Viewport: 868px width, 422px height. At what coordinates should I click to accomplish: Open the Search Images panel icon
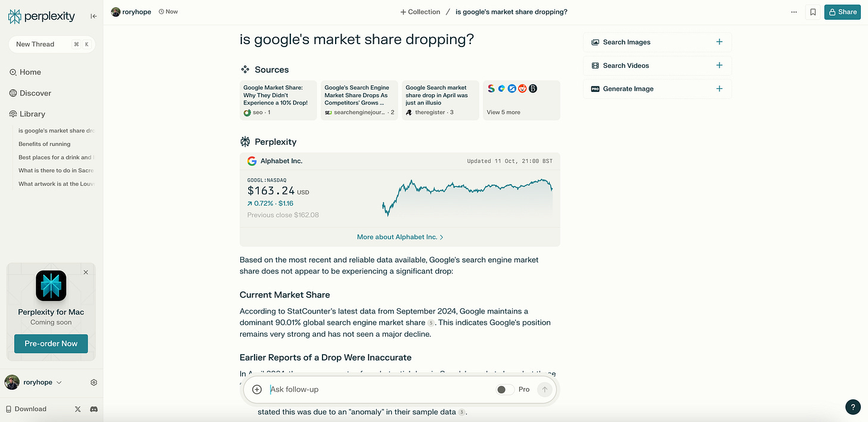click(595, 42)
